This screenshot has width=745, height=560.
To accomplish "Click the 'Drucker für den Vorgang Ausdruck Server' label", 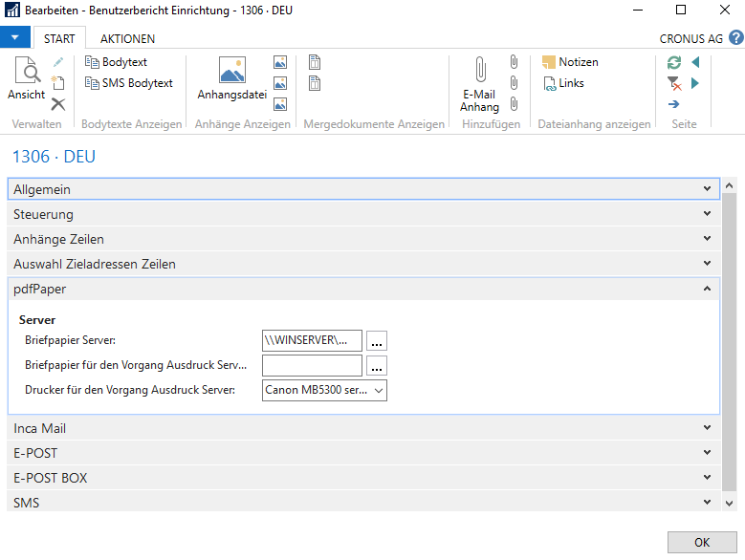I will coord(130,390).
